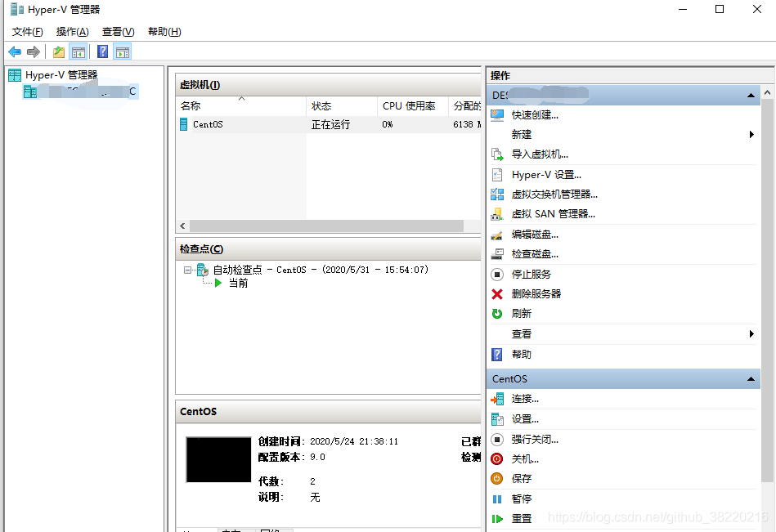Screen dimensions: 776x532
Task: Click the red 关机... power icon
Action: click(x=497, y=459)
